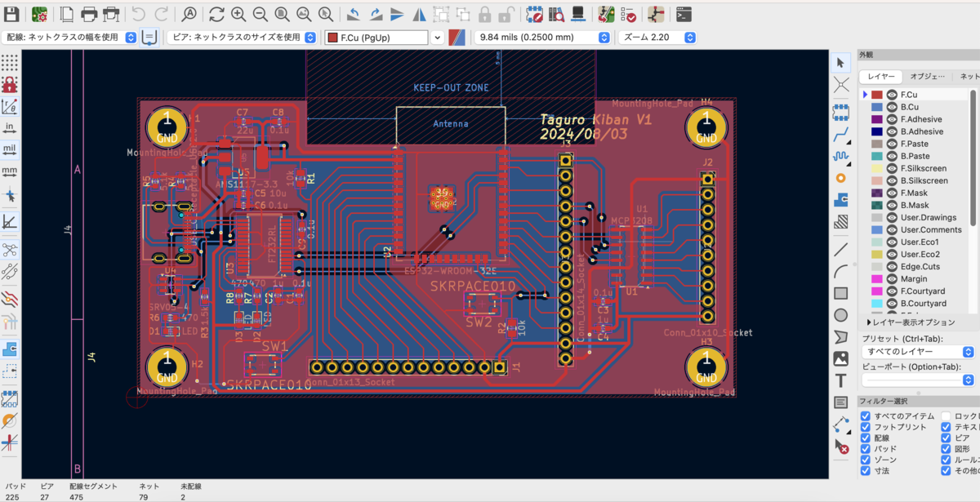The height and width of the screenshot is (502, 980).
Task: Open track width 配線 dropdown
Action: click(x=69, y=38)
